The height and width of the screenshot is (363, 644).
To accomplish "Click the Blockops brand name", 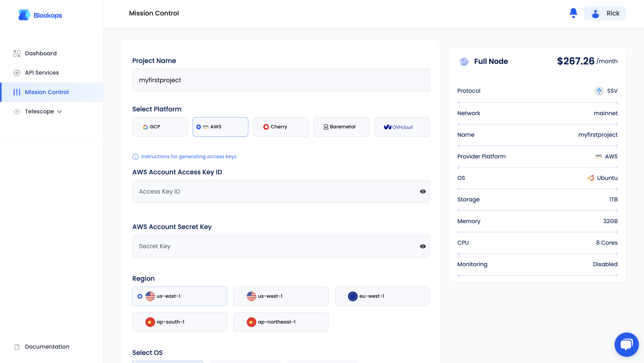I will (x=48, y=15).
